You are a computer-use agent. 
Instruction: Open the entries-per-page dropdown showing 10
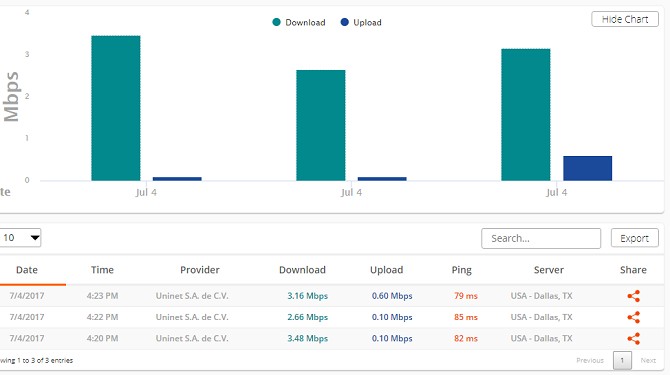point(20,238)
